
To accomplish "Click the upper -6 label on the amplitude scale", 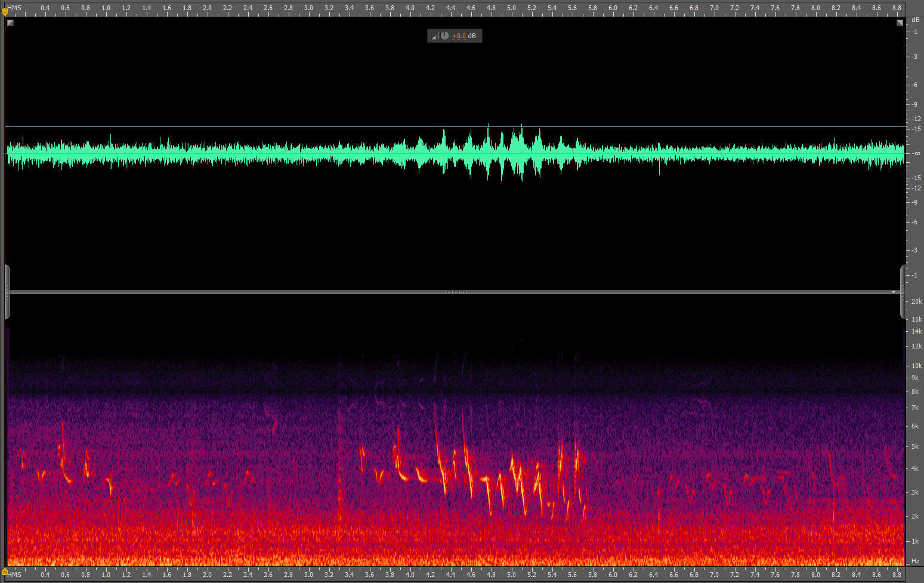I will 915,85.
